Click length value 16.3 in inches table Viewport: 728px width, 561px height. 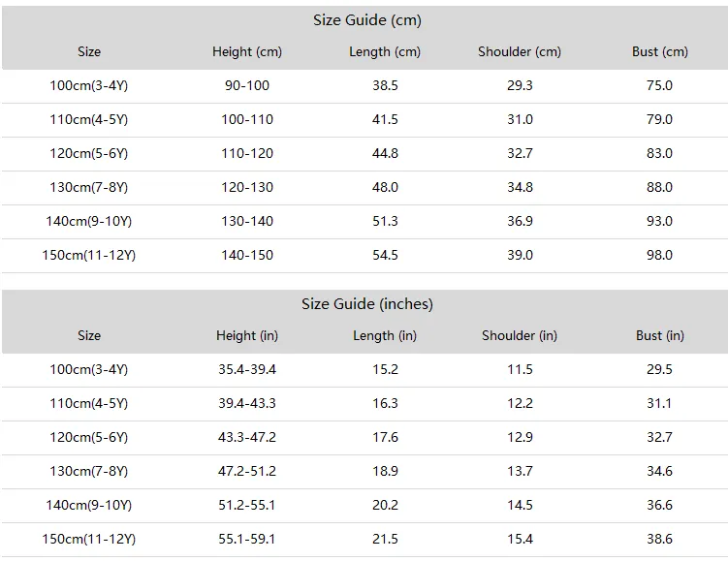tap(385, 404)
